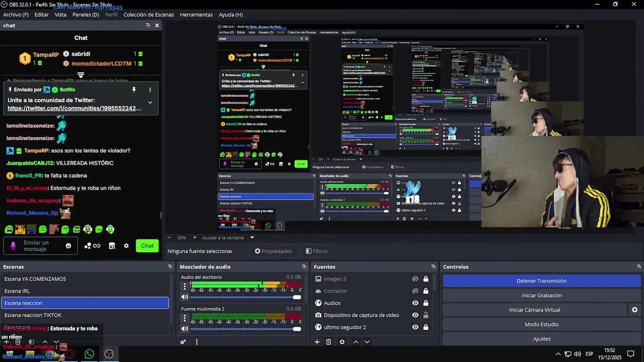Viewport: 644px width, 362px height.
Task: Show the Imagen 3 source
Action: click(x=415, y=279)
